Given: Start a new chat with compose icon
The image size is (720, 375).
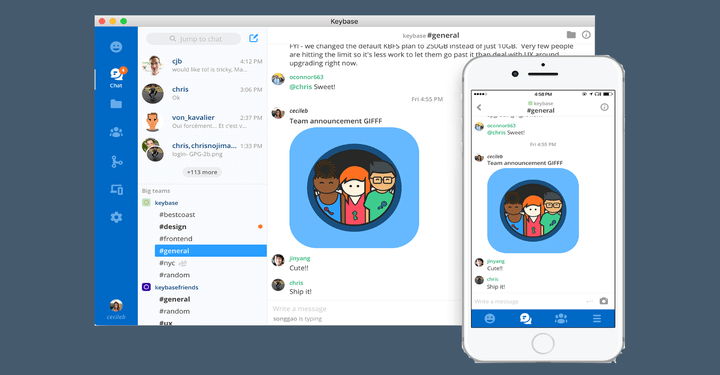Looking at the screenshot, I should pos(253,39).
